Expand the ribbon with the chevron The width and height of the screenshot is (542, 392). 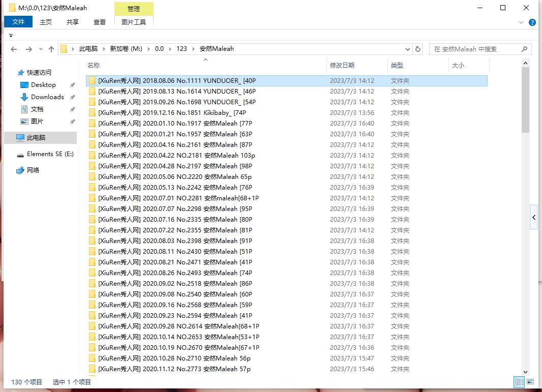click(x=521, y=22)
